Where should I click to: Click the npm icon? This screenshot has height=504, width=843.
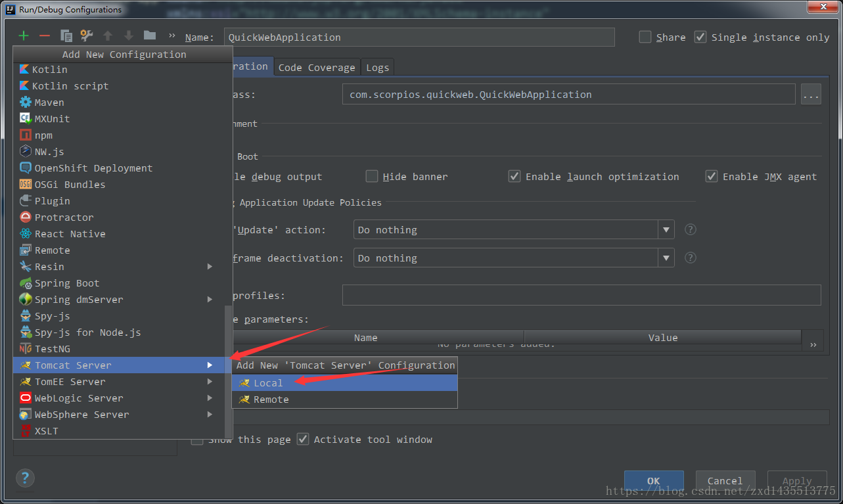(26, 135)
